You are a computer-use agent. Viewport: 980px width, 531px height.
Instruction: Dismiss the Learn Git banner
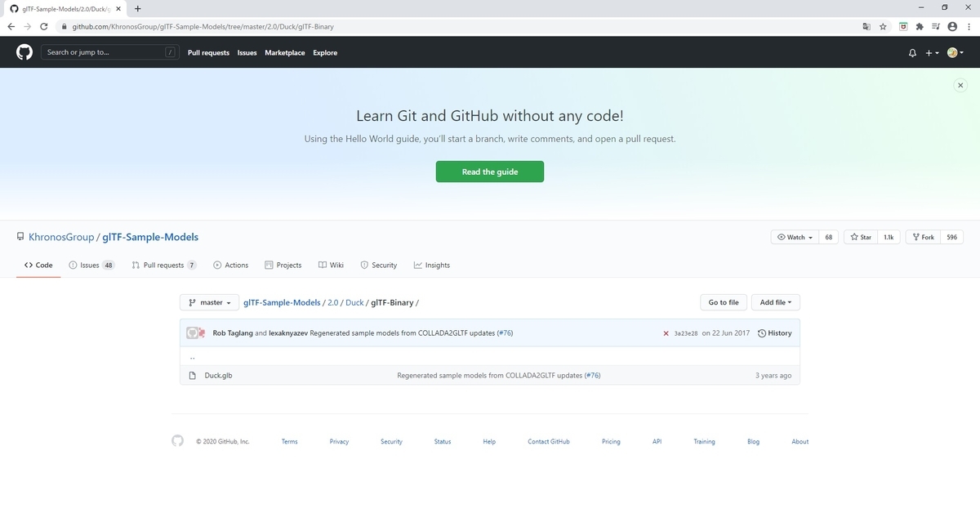click(x=960, y=85)
